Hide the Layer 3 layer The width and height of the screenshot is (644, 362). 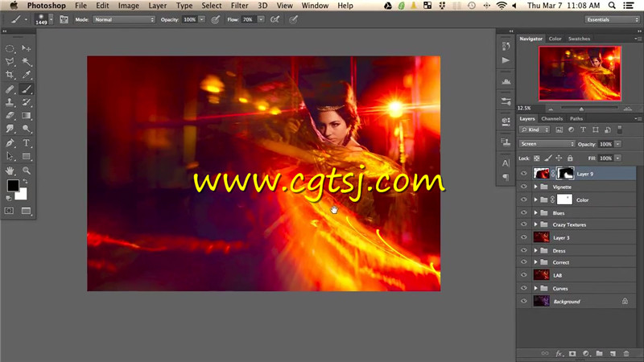524,237
